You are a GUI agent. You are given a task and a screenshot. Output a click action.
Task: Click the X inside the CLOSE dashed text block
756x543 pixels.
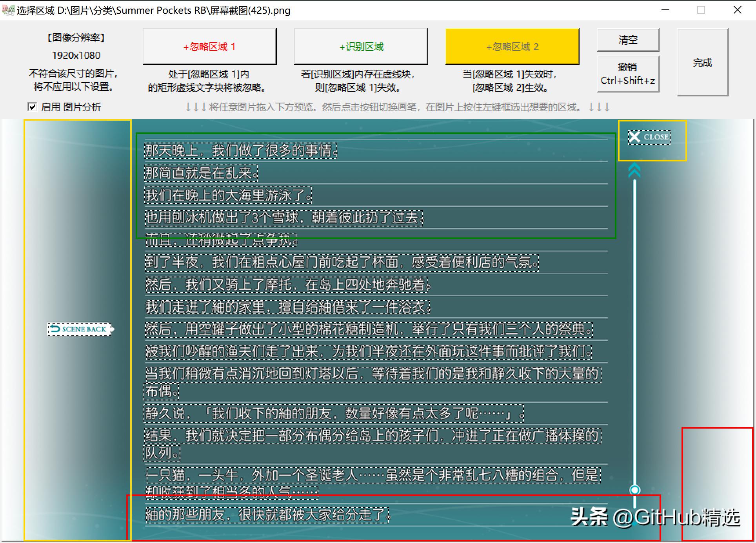tap(635, 137)
